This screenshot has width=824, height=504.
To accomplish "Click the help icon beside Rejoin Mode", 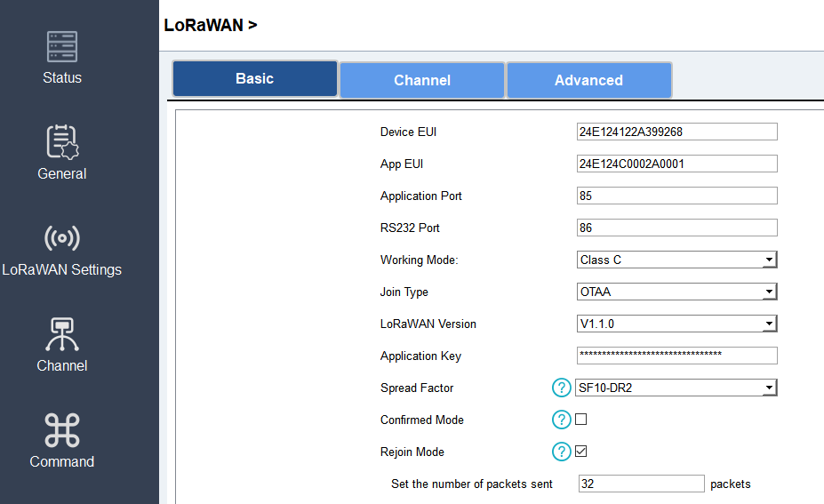I will 562,452.
